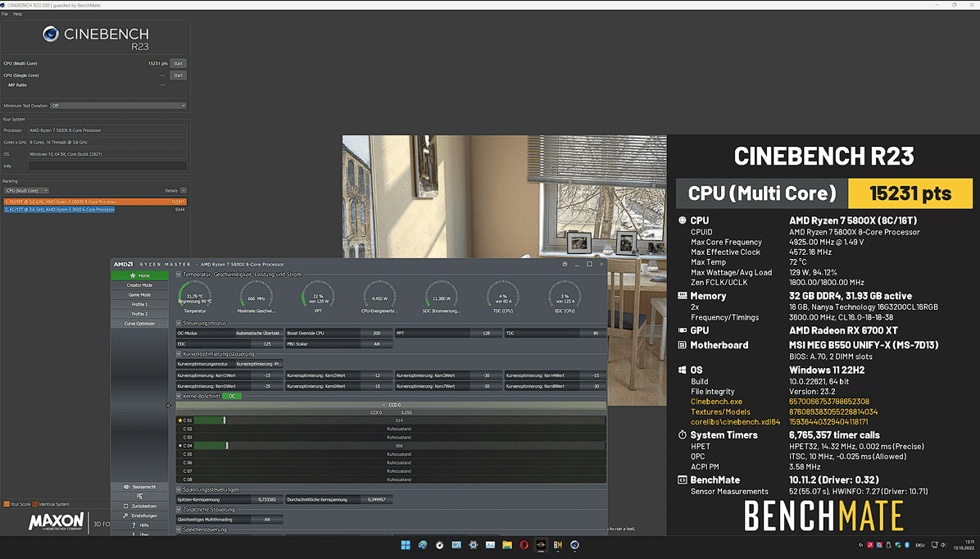Launch Opera browser from the taskbar

pos(524,545)
